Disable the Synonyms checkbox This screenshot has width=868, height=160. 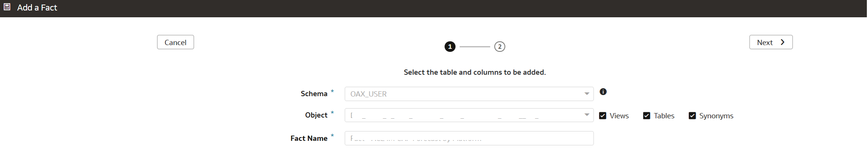pyautogui.click(x=692, y=116)
